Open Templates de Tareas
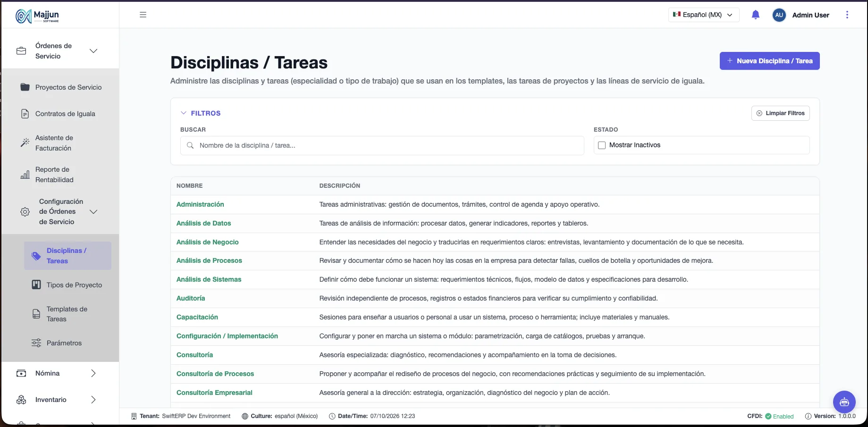The image size is (868, 427). (x=67, y=314)
